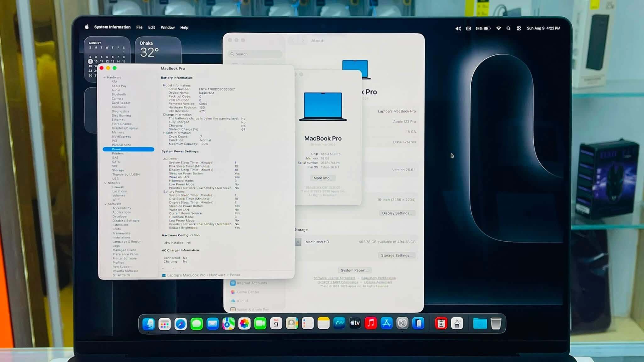Open System Settings gear in the Dock
Image resolution: width=644 pixels, height=362 pixels.
[x=402, y=324]
